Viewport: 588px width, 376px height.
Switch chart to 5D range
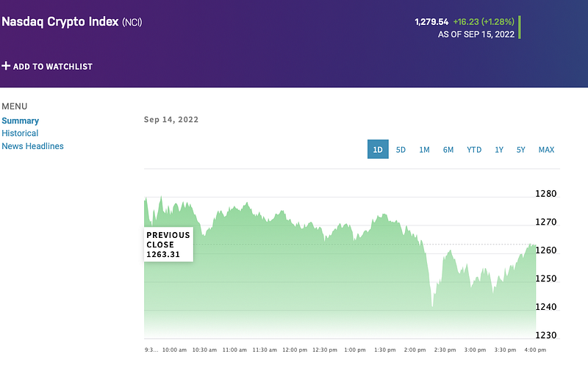tap(401, 150)
